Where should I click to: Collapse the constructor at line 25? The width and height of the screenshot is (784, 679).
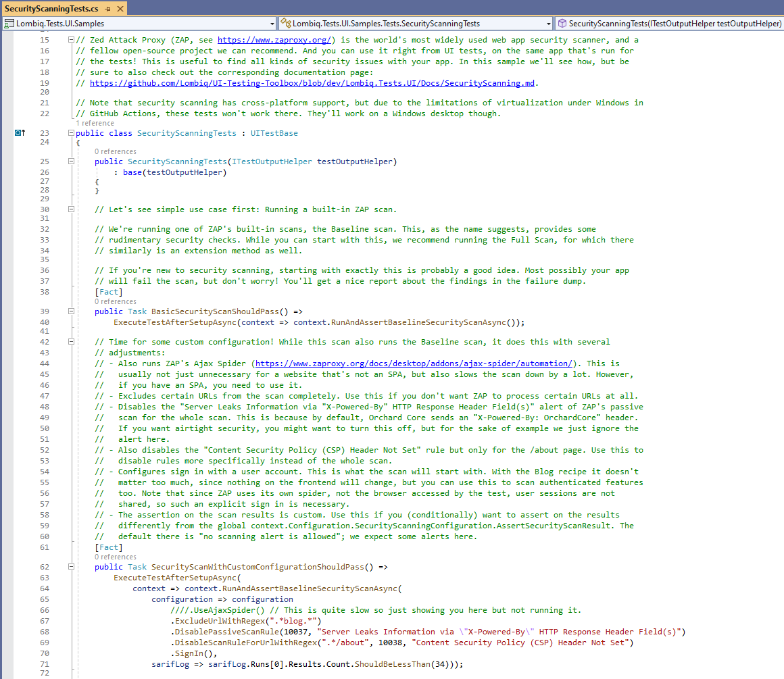point(71,161)
